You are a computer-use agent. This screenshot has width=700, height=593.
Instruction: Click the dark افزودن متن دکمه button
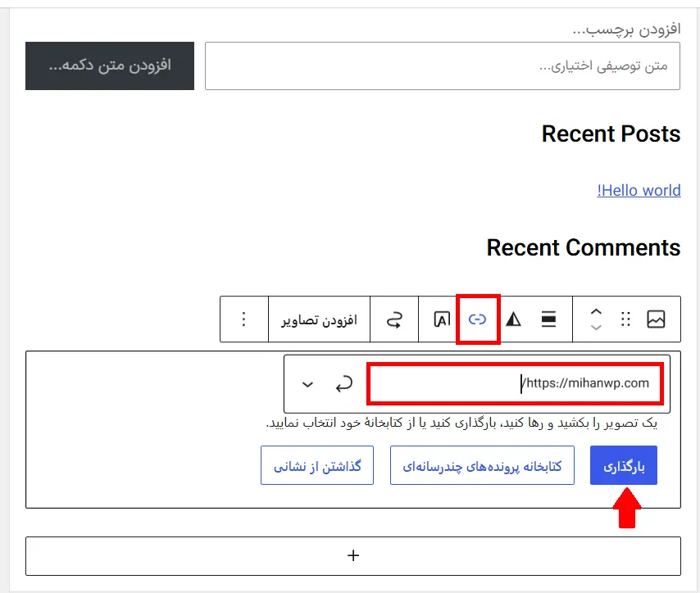coord(110,66)
